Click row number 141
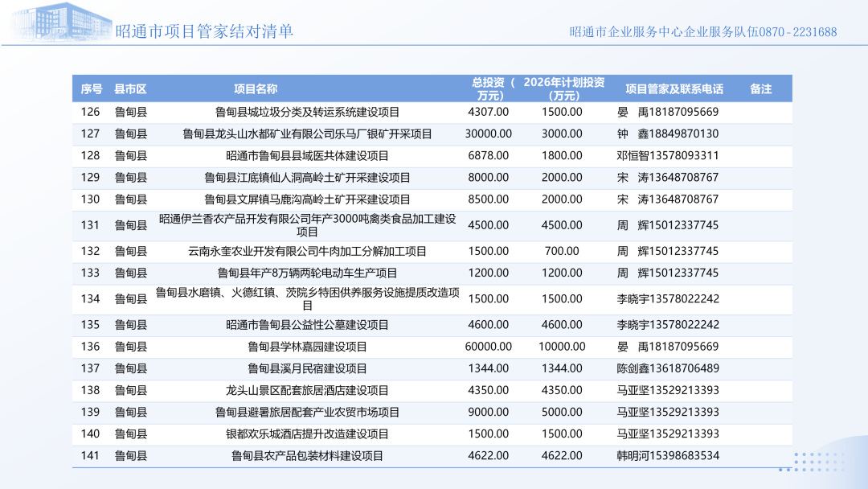This screenshot has height=489, width=868. (x=90, y=456)
